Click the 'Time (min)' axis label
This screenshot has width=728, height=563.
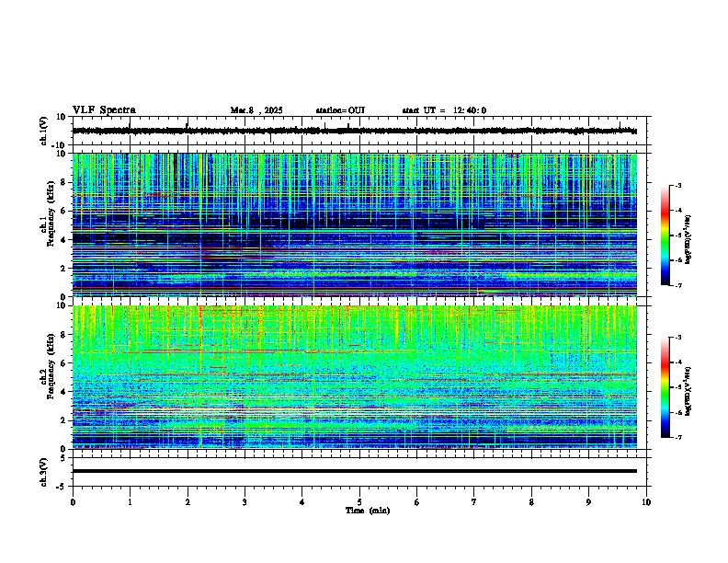coord(368,511)
